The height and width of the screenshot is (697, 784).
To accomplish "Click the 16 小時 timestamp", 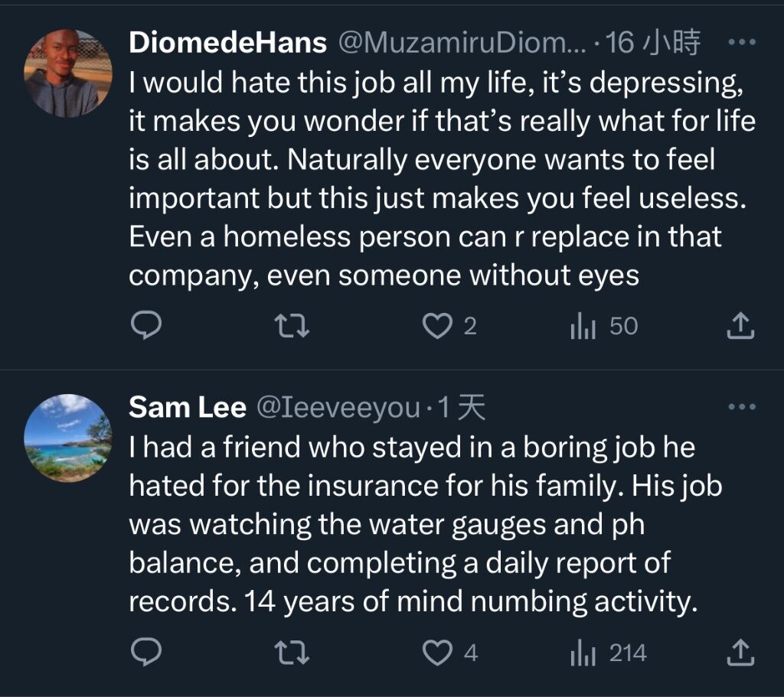I will tap(652, 43).
